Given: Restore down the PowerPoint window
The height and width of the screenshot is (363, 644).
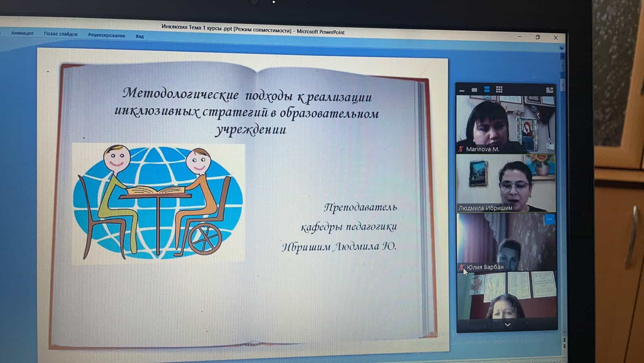Looking at the screenshot, I should click(538, 37).
